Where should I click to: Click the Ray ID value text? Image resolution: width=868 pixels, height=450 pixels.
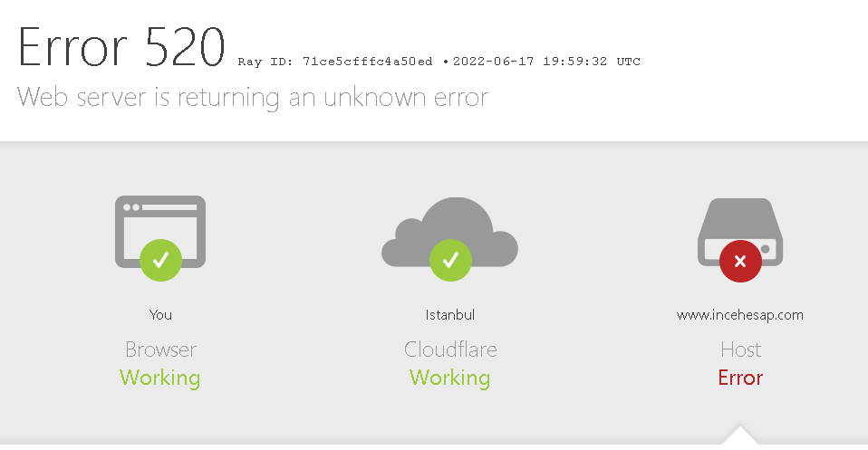pyautogui.click(x=367, y=62)
